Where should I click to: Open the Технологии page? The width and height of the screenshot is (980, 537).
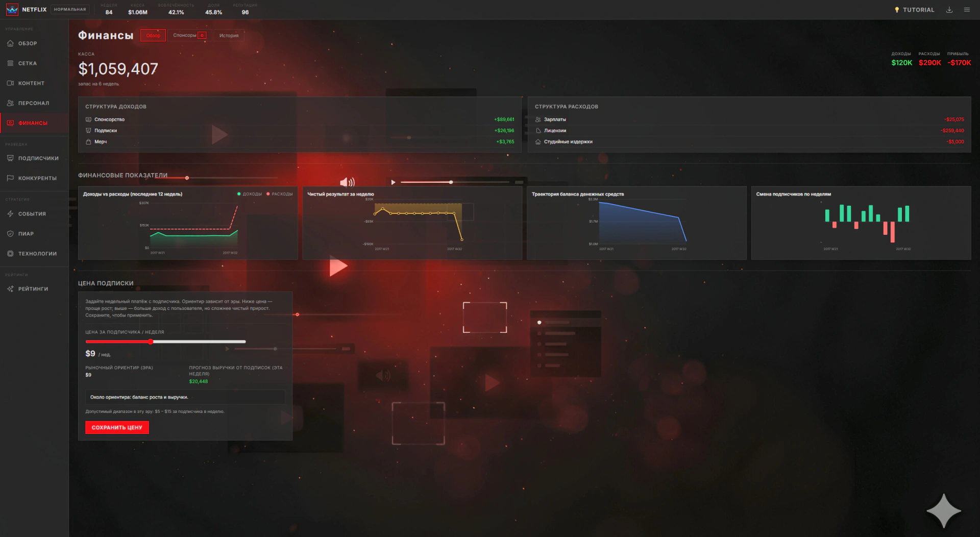point(34,254)
